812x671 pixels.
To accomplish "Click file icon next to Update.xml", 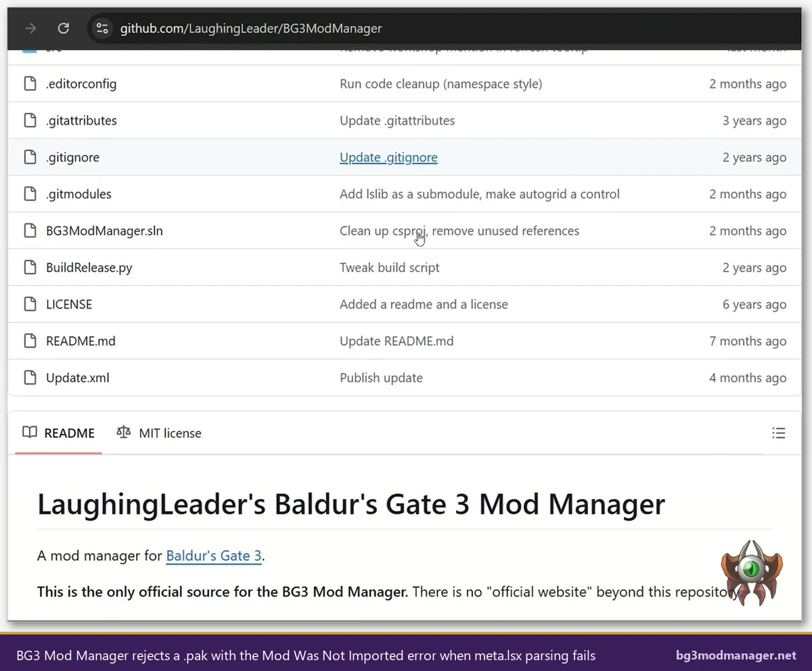I will [30, 378].
